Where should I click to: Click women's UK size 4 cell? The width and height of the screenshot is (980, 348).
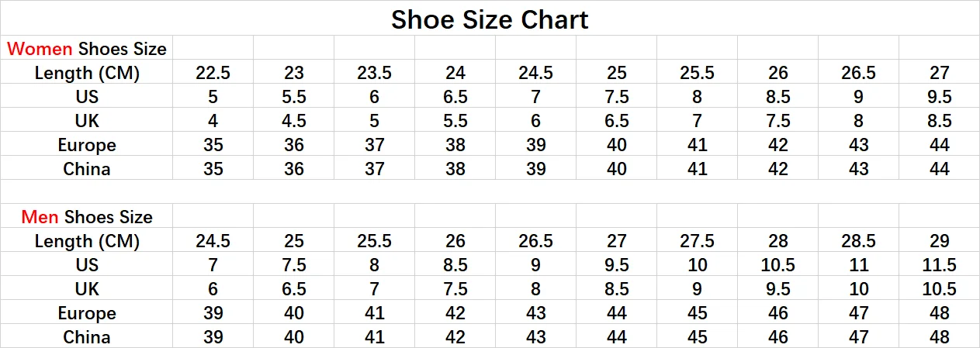pyautogui.click(x=213, y=121)
